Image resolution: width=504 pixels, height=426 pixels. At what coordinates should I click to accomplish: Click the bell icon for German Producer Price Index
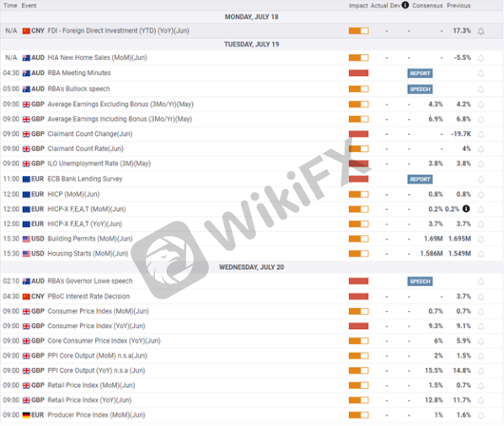tap(480, 415)
